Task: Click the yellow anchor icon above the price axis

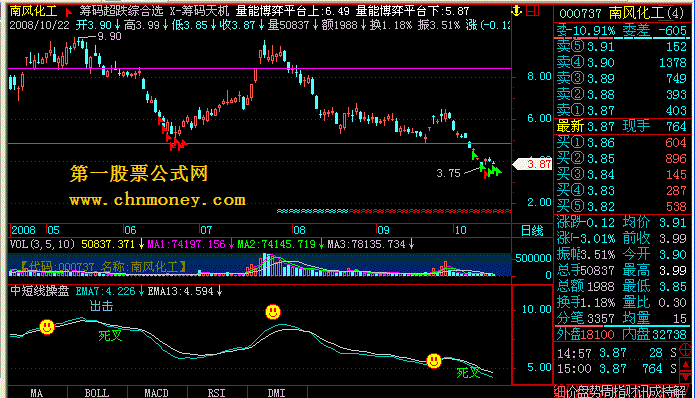Action: tap(516, 11)
